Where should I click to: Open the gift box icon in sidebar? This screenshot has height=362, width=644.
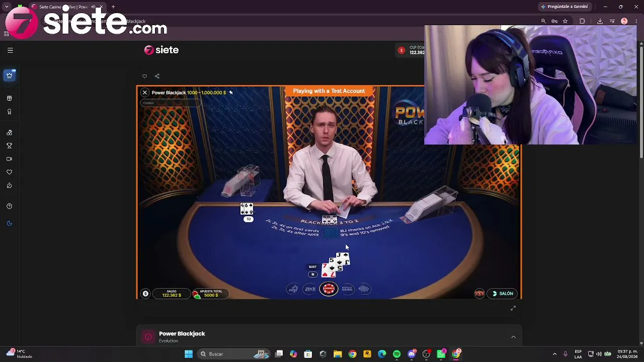coord(10,99)
